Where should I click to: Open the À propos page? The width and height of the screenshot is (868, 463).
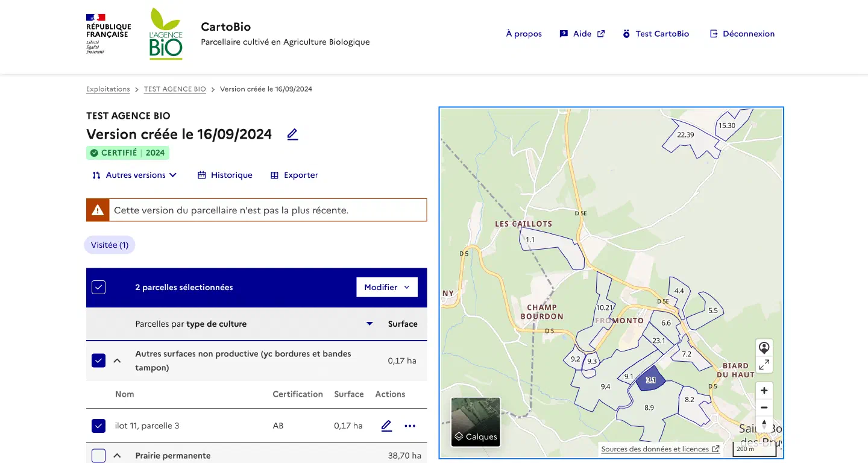pos(524,34)
